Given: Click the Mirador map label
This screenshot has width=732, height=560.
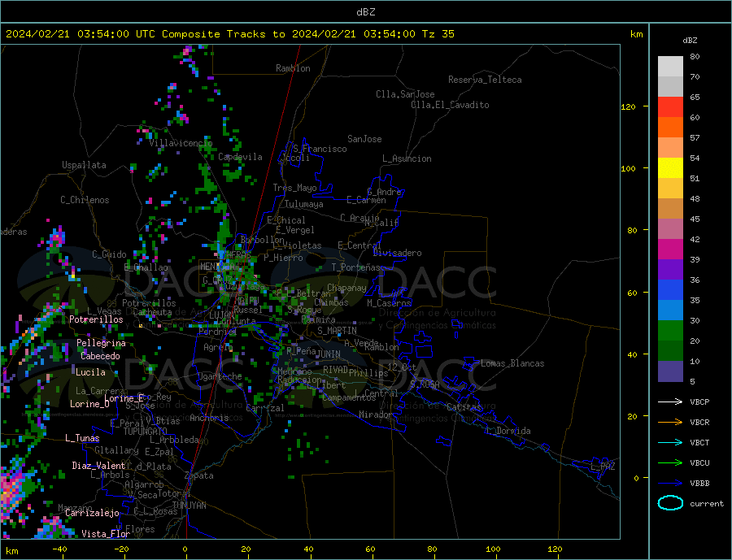Looking at the screenshot, I should tap(376, 415).
